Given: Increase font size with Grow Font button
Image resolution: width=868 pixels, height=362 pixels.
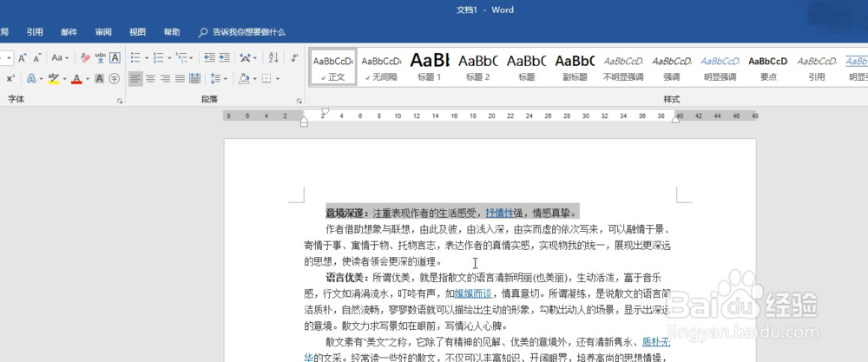Looking at the screenshot, I should pyautogui.click(x=23, y=57).
